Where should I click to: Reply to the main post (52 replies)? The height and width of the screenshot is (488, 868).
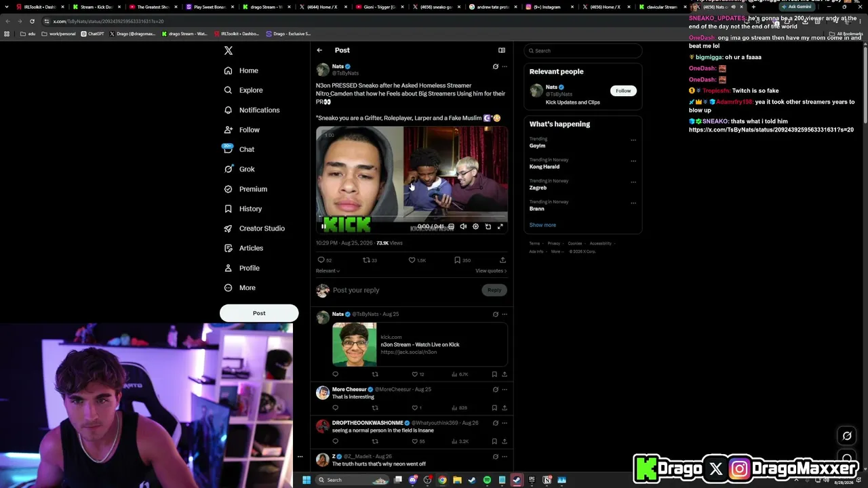pos(325,260)
